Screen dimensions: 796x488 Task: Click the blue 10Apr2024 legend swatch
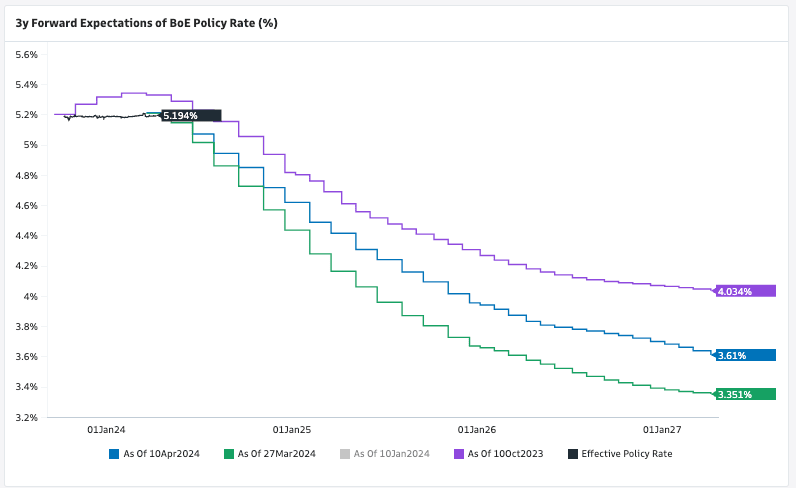click(x=114, y=453)
